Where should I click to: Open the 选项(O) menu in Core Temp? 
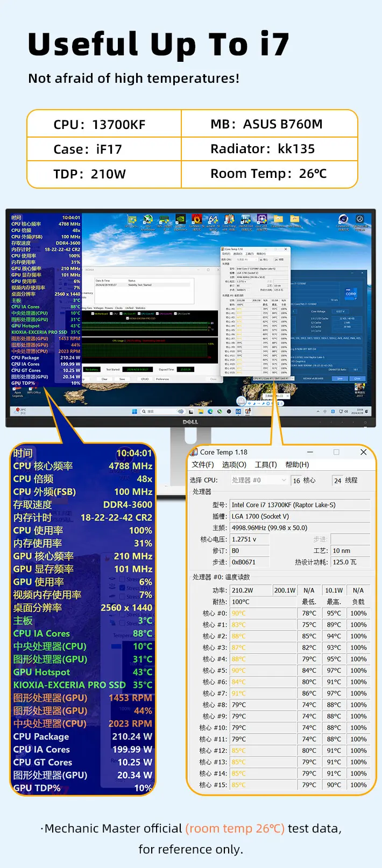pyautogui.click(x=234, y=464)
